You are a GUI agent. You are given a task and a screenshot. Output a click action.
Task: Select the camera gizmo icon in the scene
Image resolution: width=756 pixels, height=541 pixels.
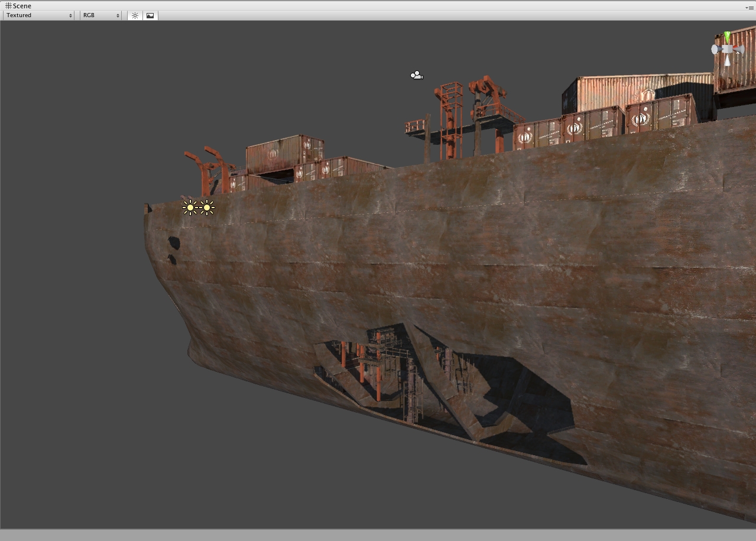tap(417, 75)
